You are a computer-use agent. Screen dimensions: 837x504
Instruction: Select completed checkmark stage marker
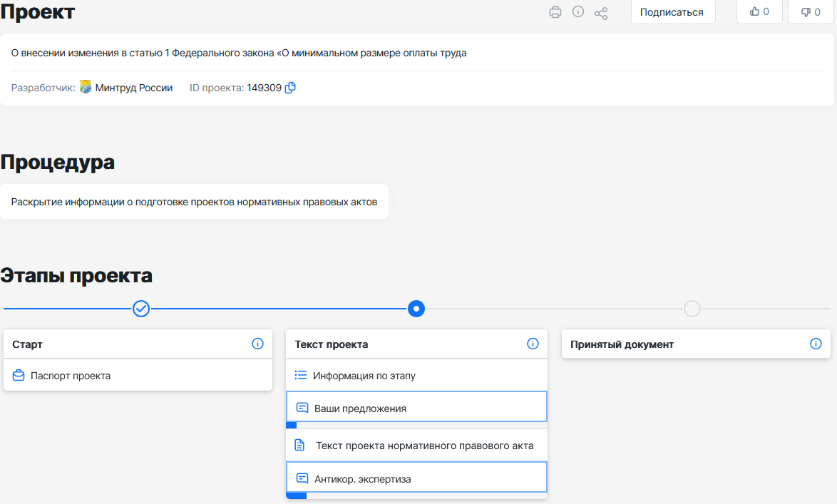click(x=141, y=309)
